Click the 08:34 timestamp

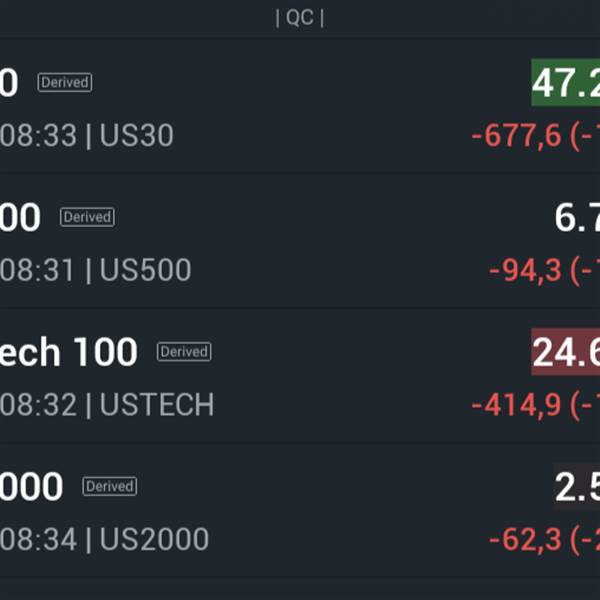[x=38, y=540]
